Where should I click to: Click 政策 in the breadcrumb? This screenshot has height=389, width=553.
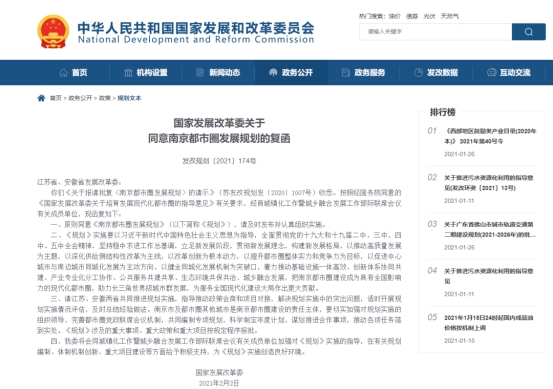point(105,98)
